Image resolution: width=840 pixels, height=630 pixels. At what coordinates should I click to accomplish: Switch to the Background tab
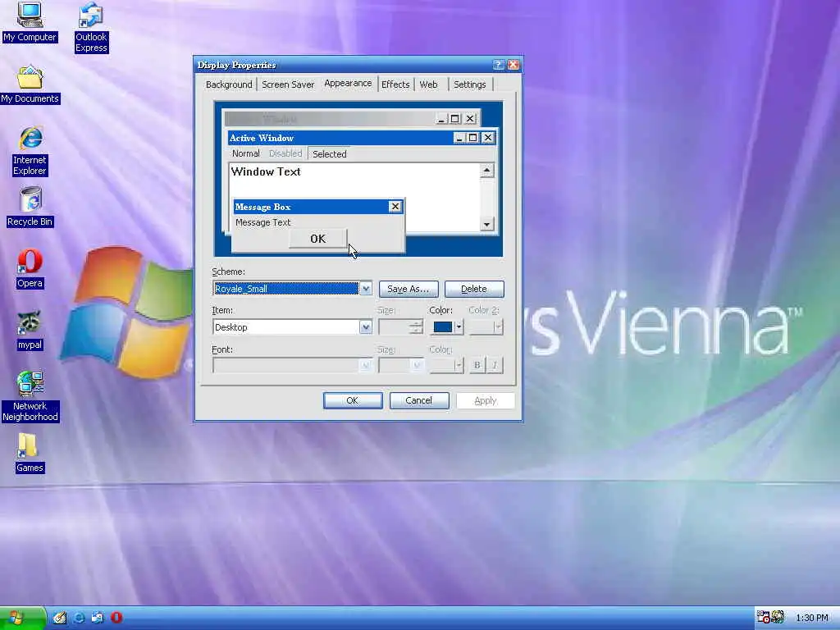(x=229, y=84)
